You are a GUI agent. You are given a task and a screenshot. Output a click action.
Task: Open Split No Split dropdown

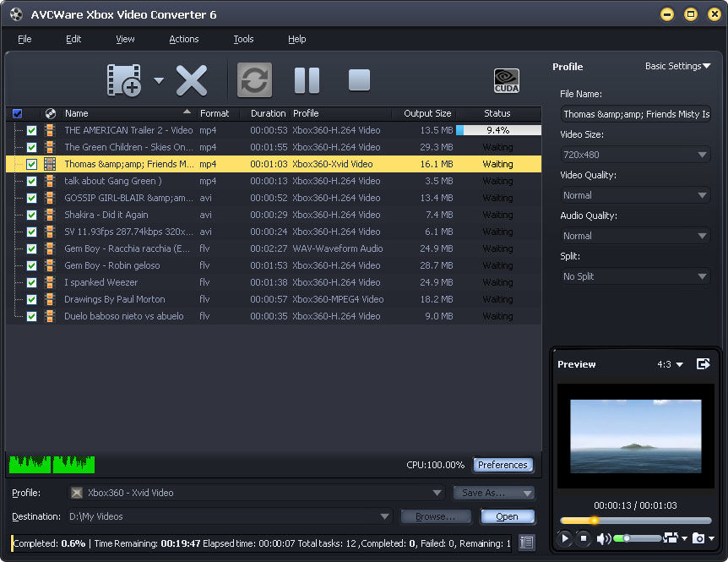tap(635, 276)
